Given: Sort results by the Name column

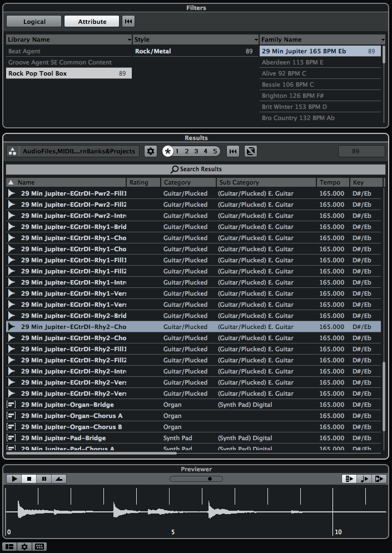Looking at the screenshot, I should (x=66, y=182).
